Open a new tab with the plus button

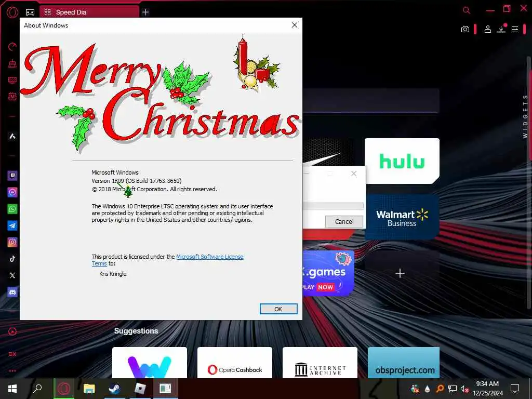click(145, 12)
